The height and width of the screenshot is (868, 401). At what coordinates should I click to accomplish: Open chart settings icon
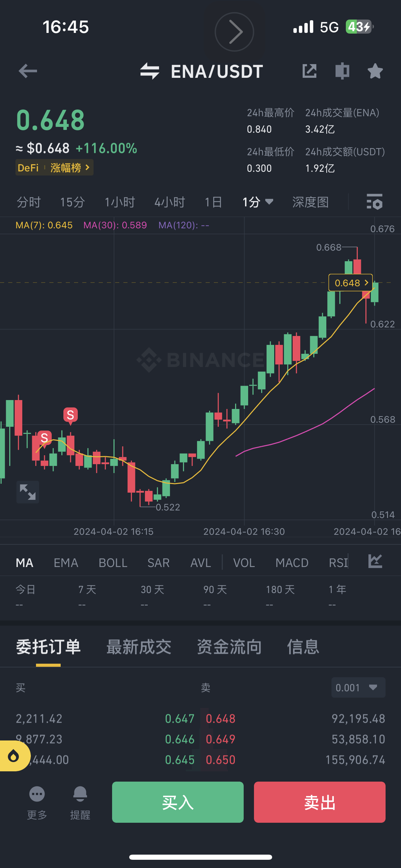pos(374,202)
